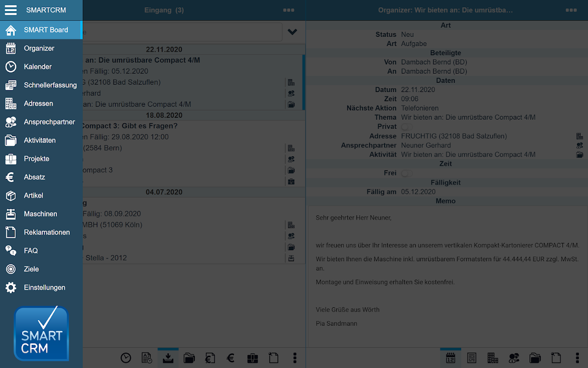
Task: Click text document icon in right toolbar
Action: click(x=472, y=358)
